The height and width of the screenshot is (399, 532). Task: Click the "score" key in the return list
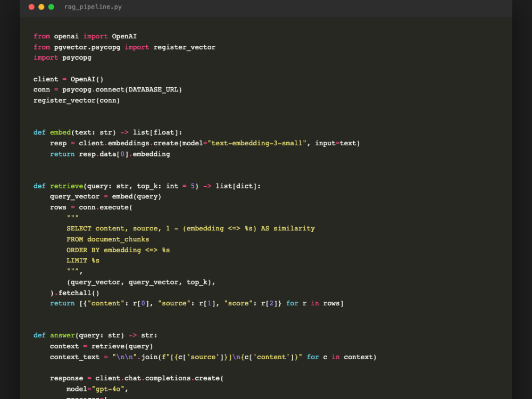coord(238,303)
